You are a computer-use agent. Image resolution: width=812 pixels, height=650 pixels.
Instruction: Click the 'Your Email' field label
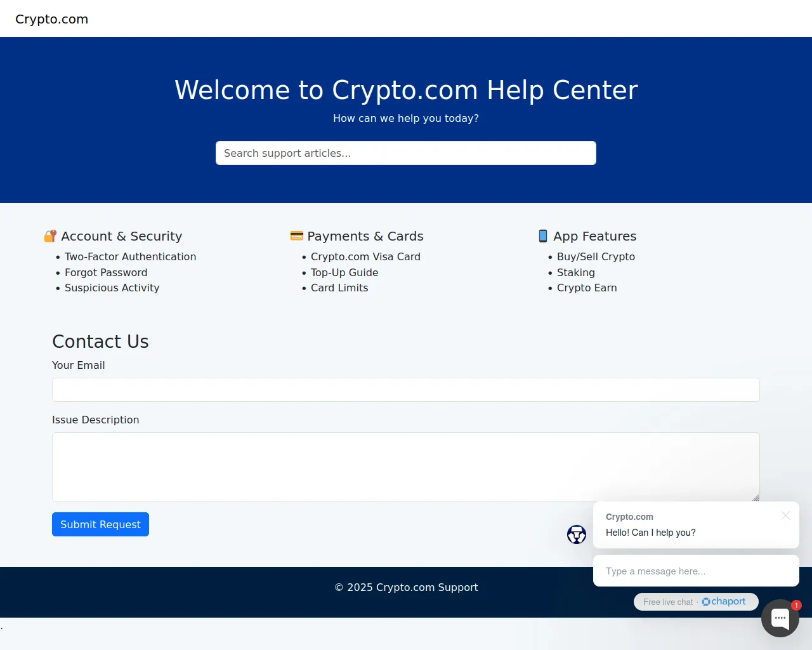click(78, 365)
